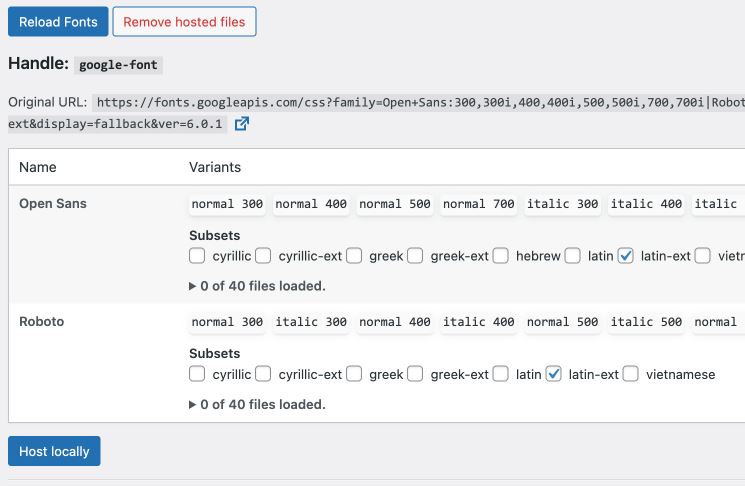745x486 pixels.
Task: Select Open Sans italic 400 variant
Action: pos(646,204)
